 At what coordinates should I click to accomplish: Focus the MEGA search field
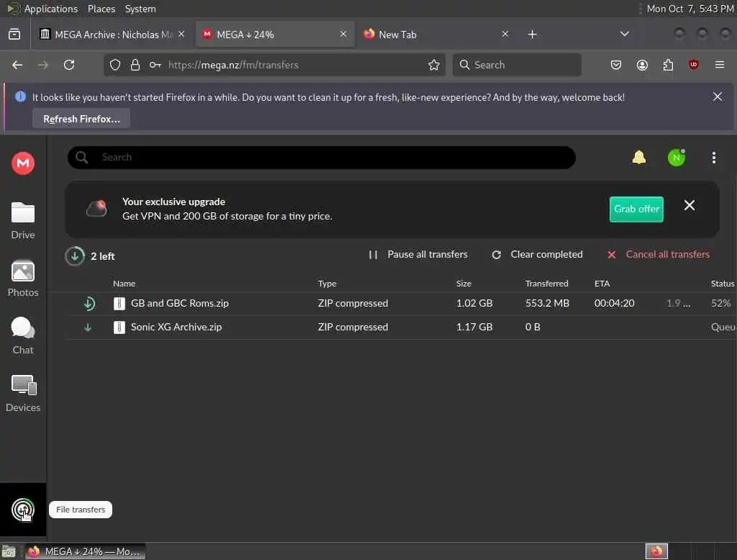pyautogui.click(x=322, y=158)
